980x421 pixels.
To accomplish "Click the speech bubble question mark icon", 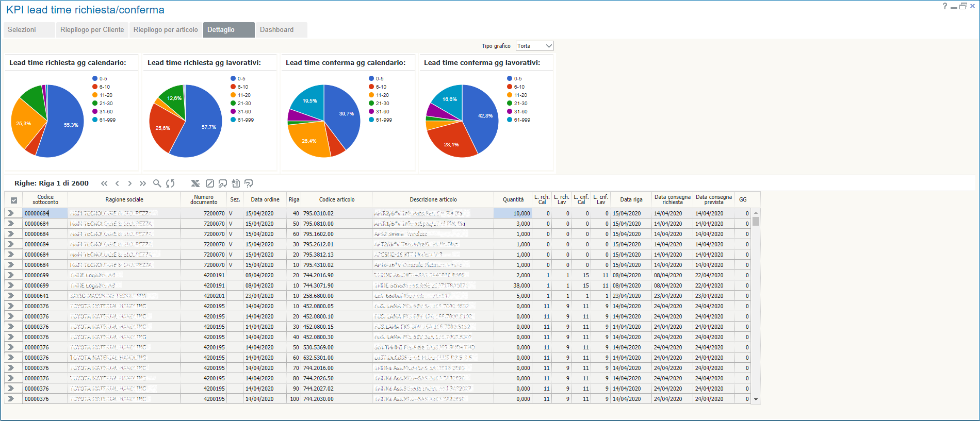I will (249, 183).
